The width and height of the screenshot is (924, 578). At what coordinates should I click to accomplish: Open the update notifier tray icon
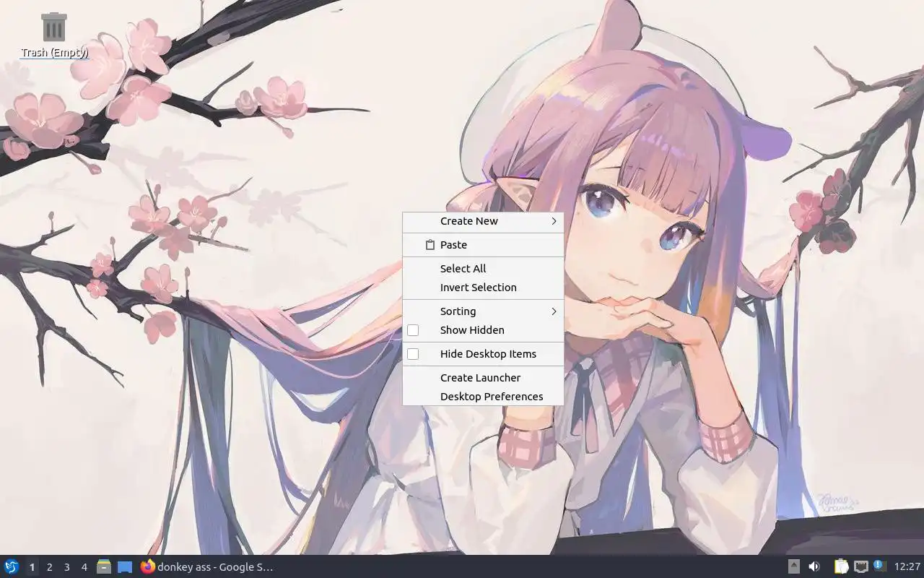coord(879,566)
